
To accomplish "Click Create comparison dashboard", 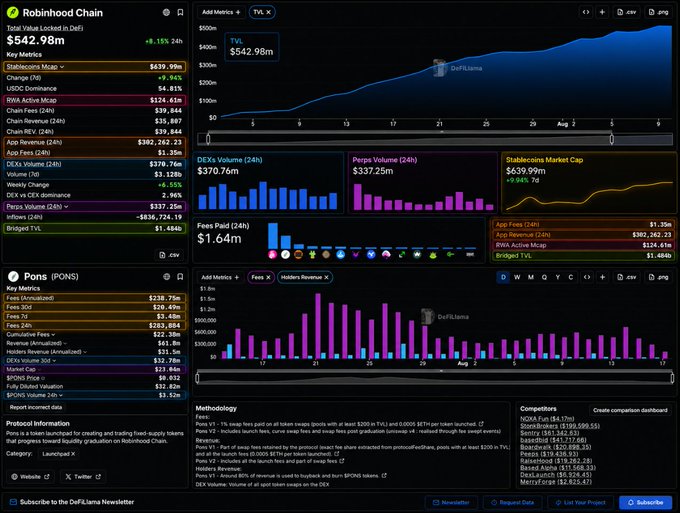I will (630, 410).
